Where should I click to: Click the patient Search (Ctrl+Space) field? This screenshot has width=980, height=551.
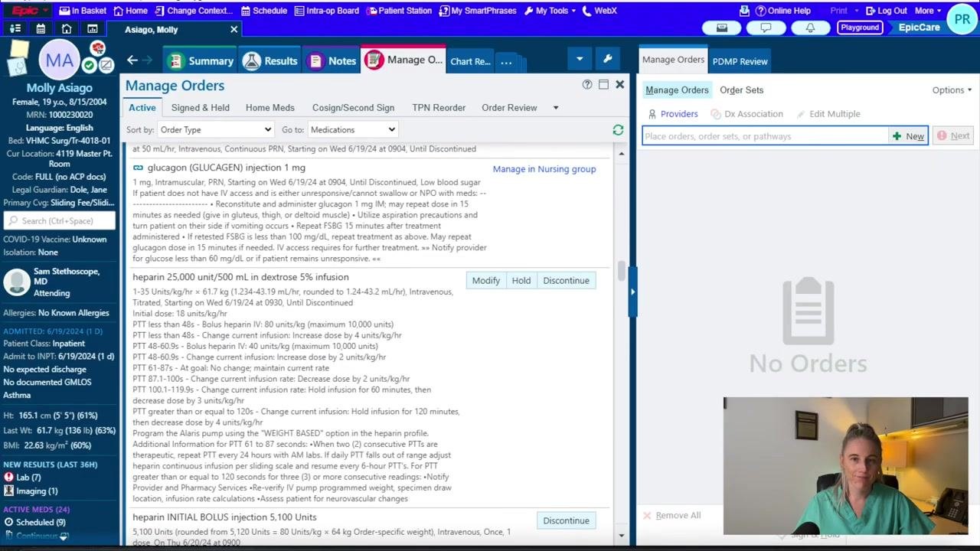(x=60, y=221)
